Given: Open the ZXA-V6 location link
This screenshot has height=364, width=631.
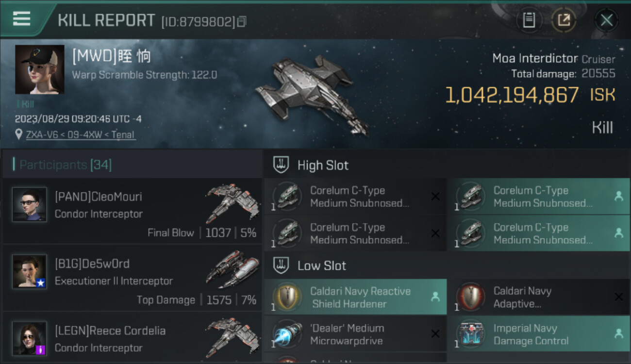Looking at the screenshot, I should (x=81, y=135).
